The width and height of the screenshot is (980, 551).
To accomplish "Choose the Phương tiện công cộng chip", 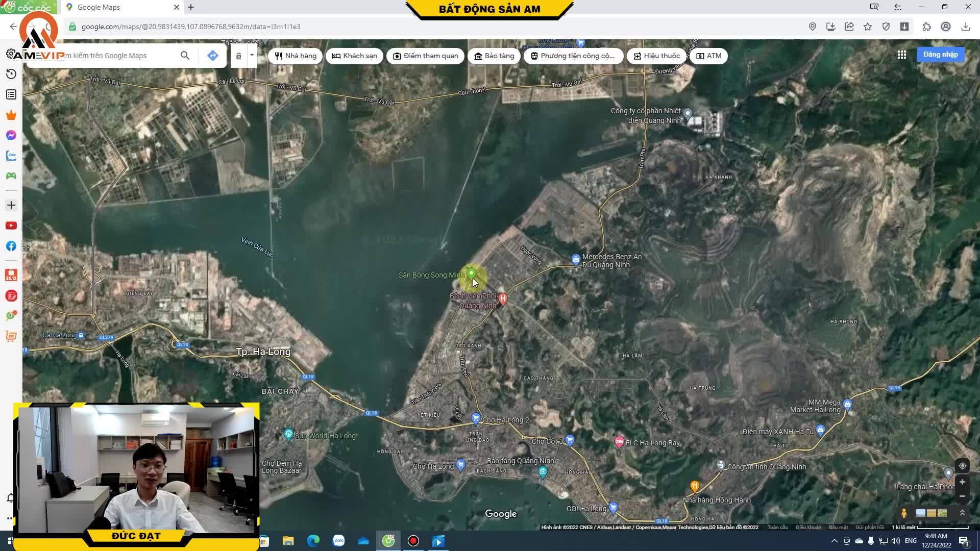I will 573,56.
